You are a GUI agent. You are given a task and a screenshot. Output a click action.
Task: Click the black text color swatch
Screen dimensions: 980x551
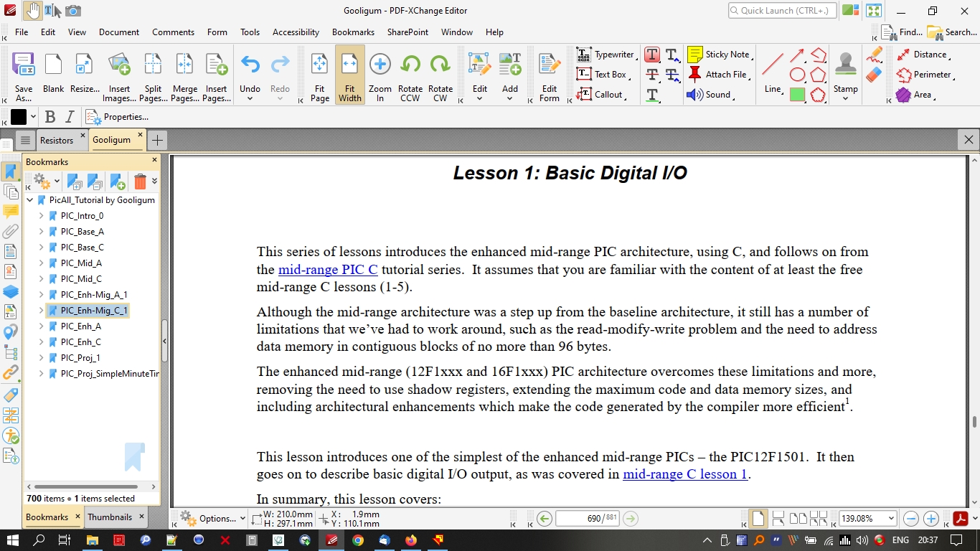tap(19, 117)
